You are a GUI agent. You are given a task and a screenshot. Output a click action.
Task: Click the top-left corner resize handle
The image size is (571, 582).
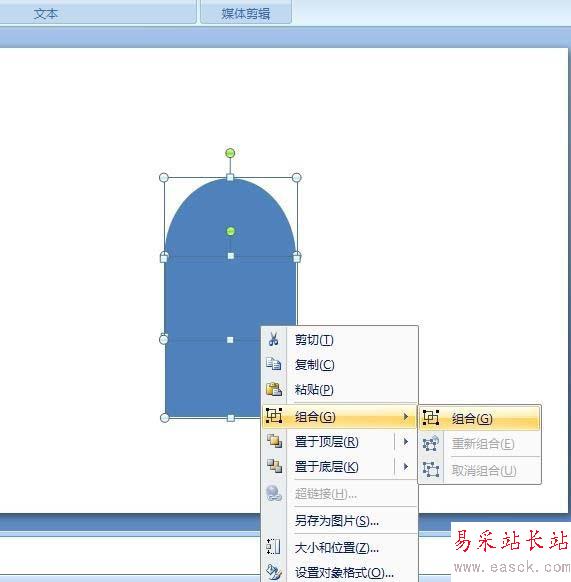(x=164, y=177)
